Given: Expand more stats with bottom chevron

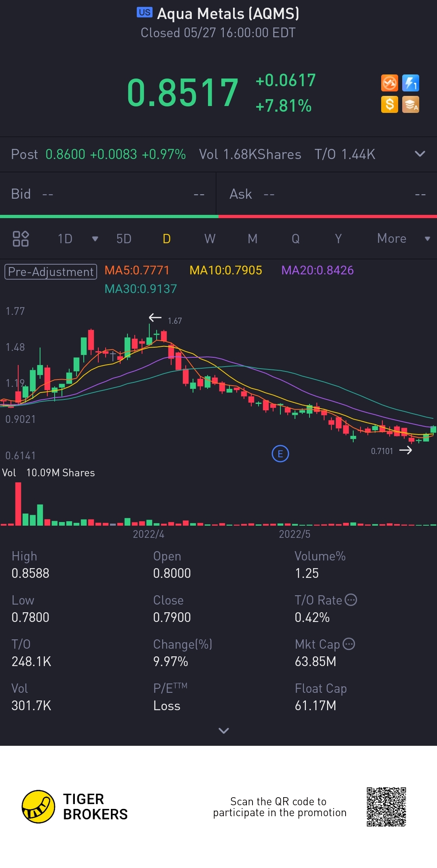Looking at the screenshot, I should pos(224,730).
